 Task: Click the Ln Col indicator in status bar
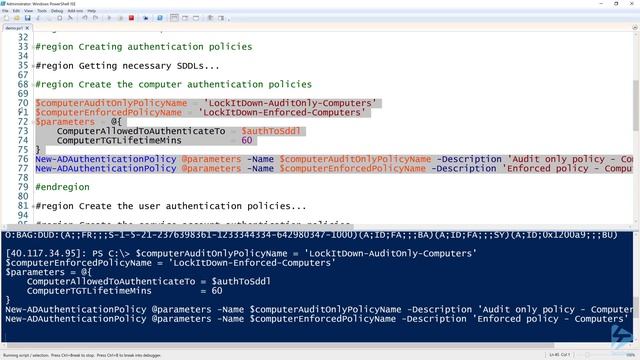(560, 355)
